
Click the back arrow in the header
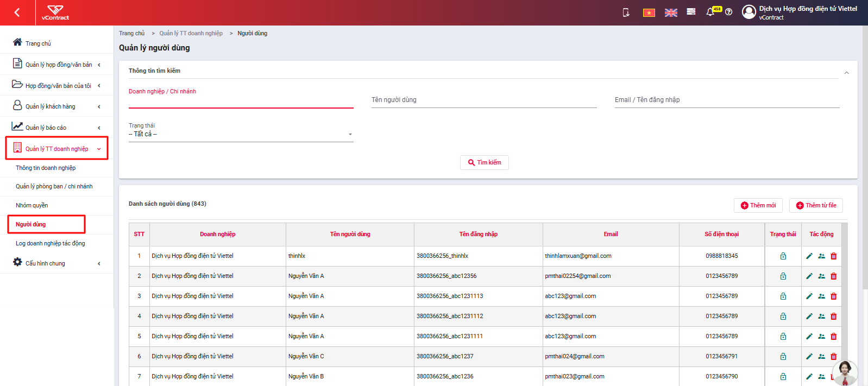[x=17, y=12]
